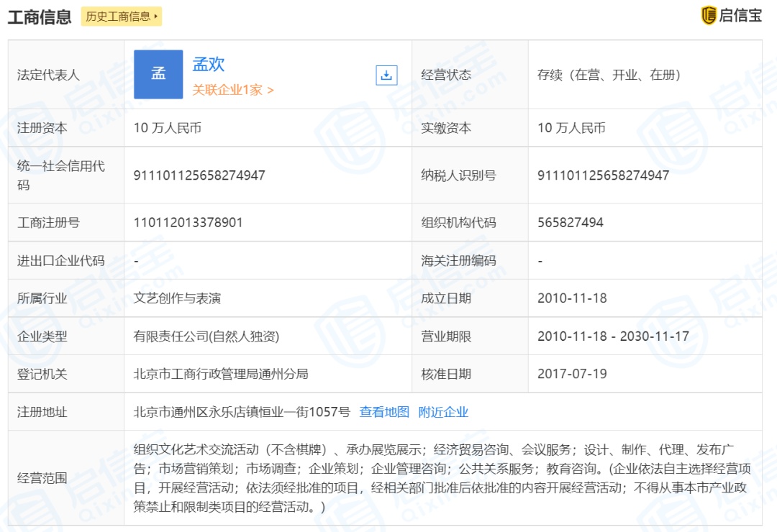
Task: Click 附近企业 link
Action: pos(443,412)
